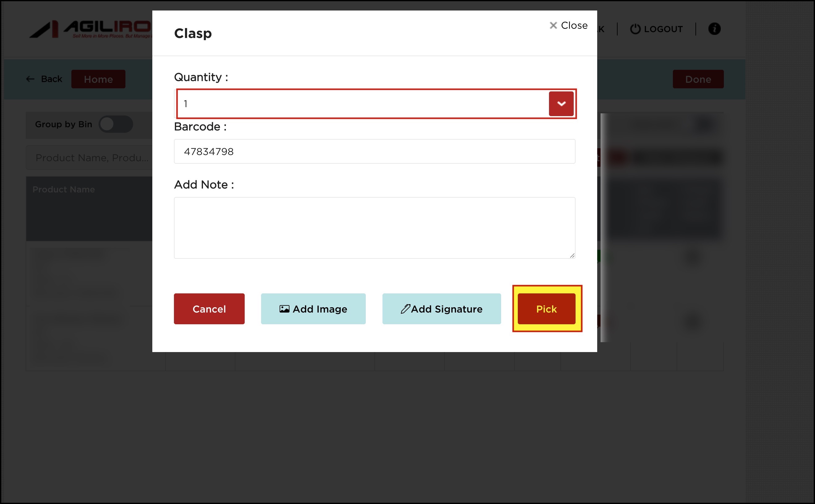This screenshot has height=504, width=815.
Task: Click the Back arrow icon
Action: coord(30,79)
